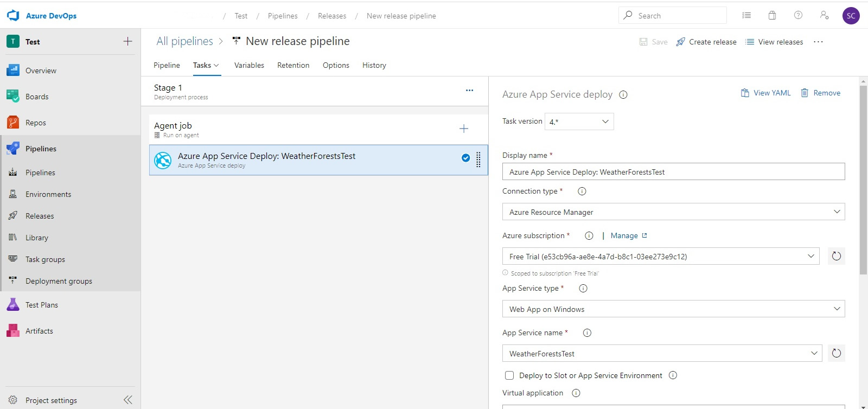Open user settings icon in header
This screenshot has width=868, height=409.
coord(824,15)
